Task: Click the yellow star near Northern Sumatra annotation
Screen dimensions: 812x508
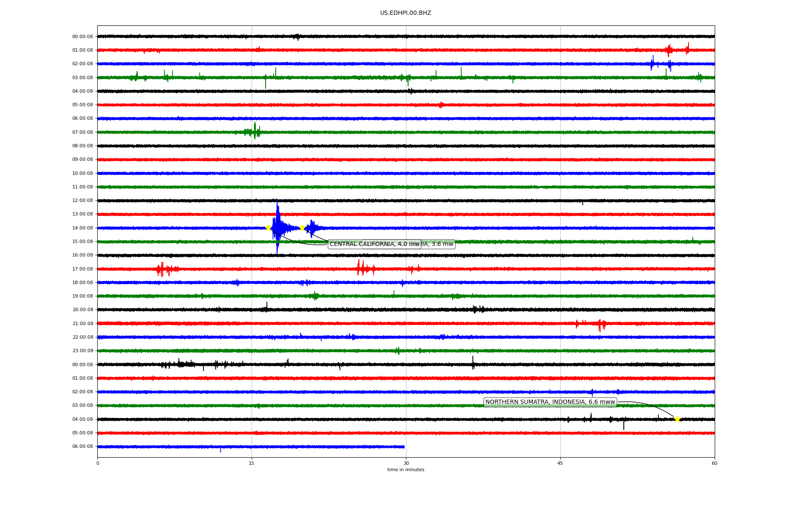Action: (677, 419)
